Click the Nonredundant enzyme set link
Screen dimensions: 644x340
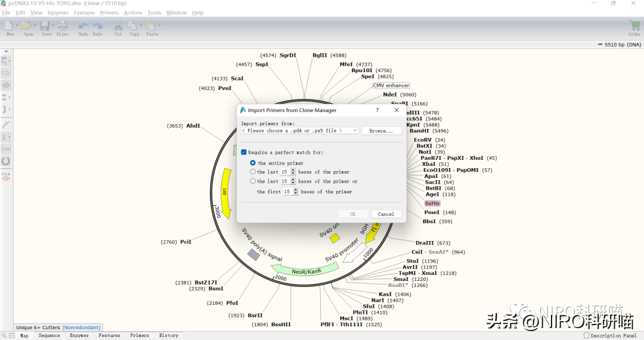pyautogui.click(x=82, y=327)
